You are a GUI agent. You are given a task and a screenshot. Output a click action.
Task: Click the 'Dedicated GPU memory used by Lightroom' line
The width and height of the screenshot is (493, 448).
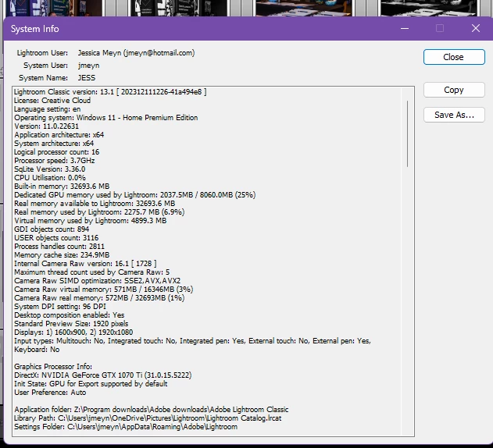135,195
